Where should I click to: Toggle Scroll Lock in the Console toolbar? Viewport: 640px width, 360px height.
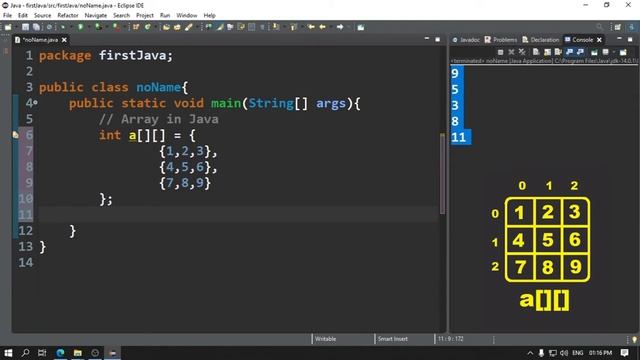coord(547,52)
